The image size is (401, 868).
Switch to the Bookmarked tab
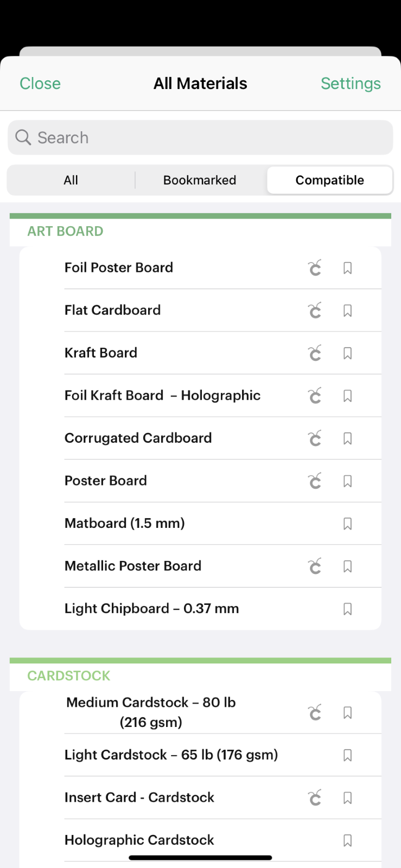200,180
